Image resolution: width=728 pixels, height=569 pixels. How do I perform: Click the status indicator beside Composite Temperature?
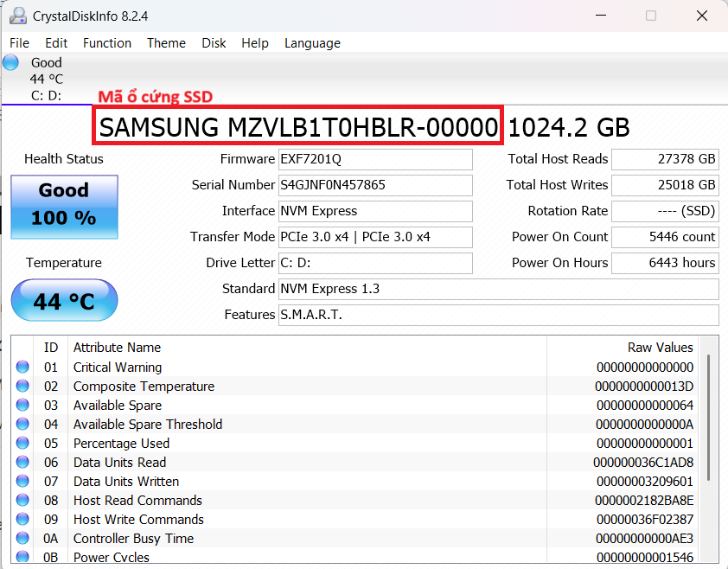21,386
